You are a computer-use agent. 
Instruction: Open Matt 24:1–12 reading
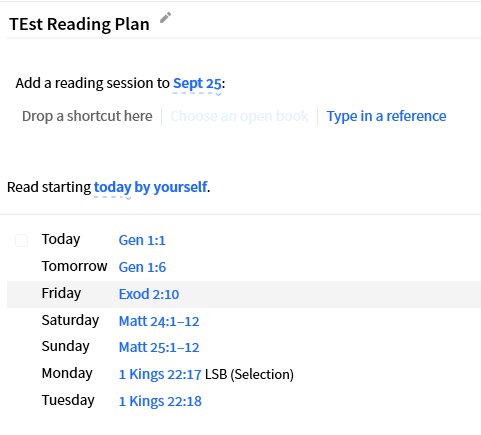point(159,321)
